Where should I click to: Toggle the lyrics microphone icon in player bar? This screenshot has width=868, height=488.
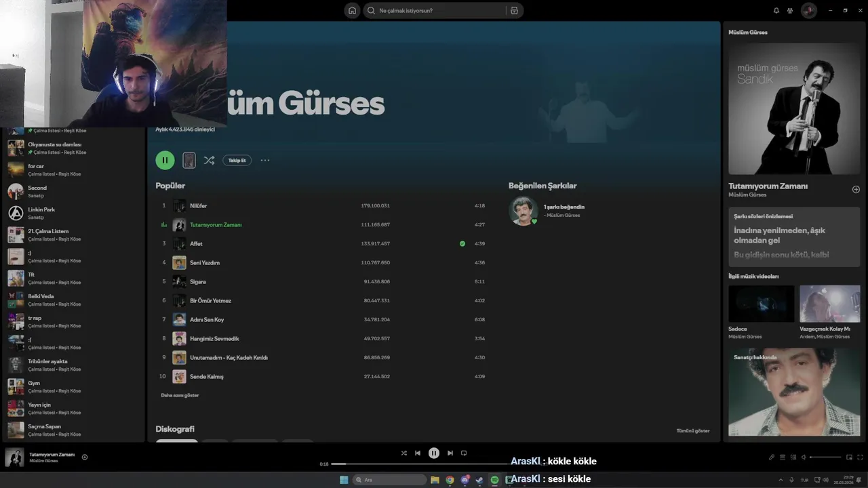(x=772, y=457)
